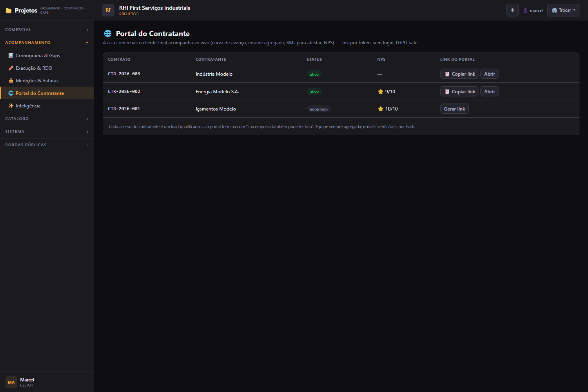Click the MA avatar at bottom left

point(11,382)
